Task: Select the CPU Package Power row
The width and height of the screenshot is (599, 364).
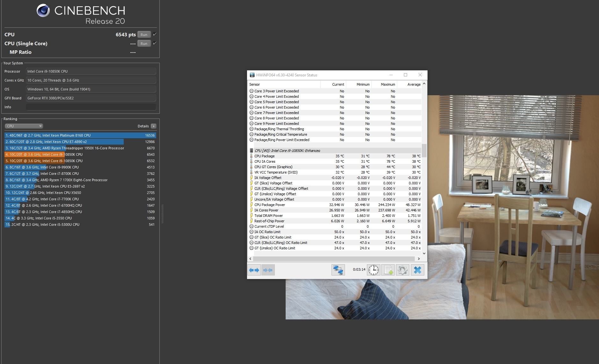Action: click(335, 205)
